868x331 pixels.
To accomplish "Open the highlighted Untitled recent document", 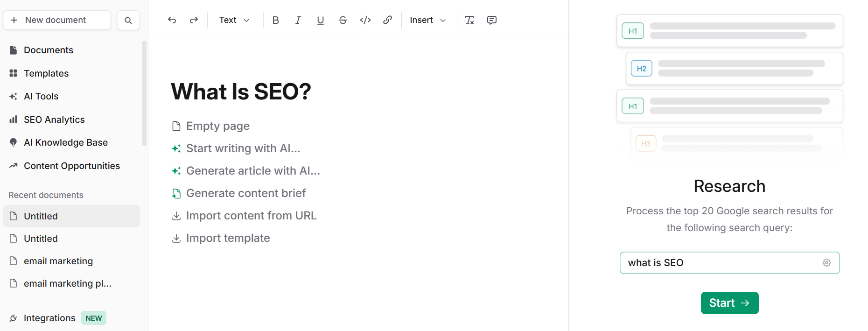I will [x=71, y=216].
